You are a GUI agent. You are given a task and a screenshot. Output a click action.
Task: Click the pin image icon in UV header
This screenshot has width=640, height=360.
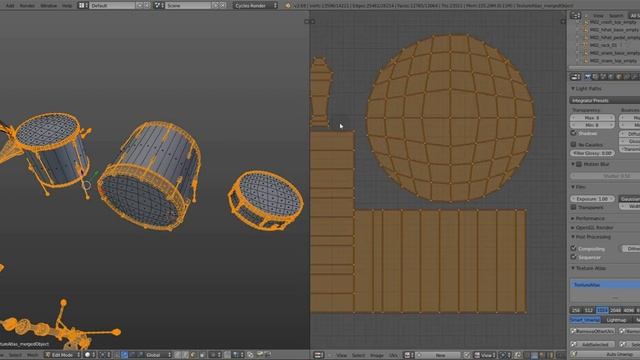[x=466, y=355]
